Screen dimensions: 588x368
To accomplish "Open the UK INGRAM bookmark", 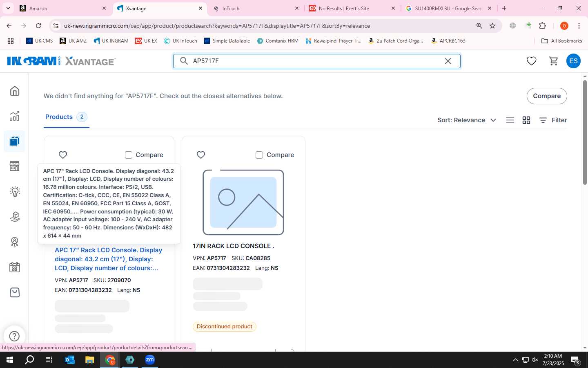I will (111, 41).
